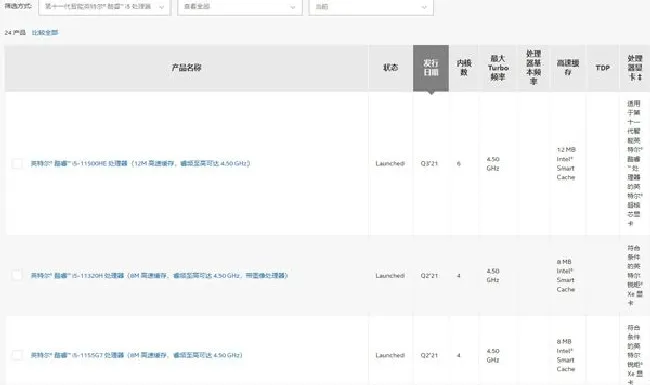Open the i5-1155G7 processor product link
This screenshot has height=385, width=650.
pyautogui.click(x=136, y=355)
